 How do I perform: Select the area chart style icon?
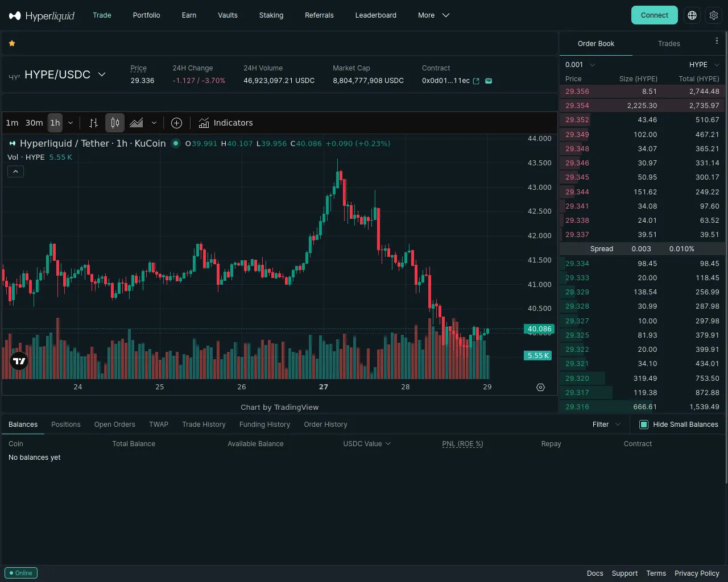[136, 123]
